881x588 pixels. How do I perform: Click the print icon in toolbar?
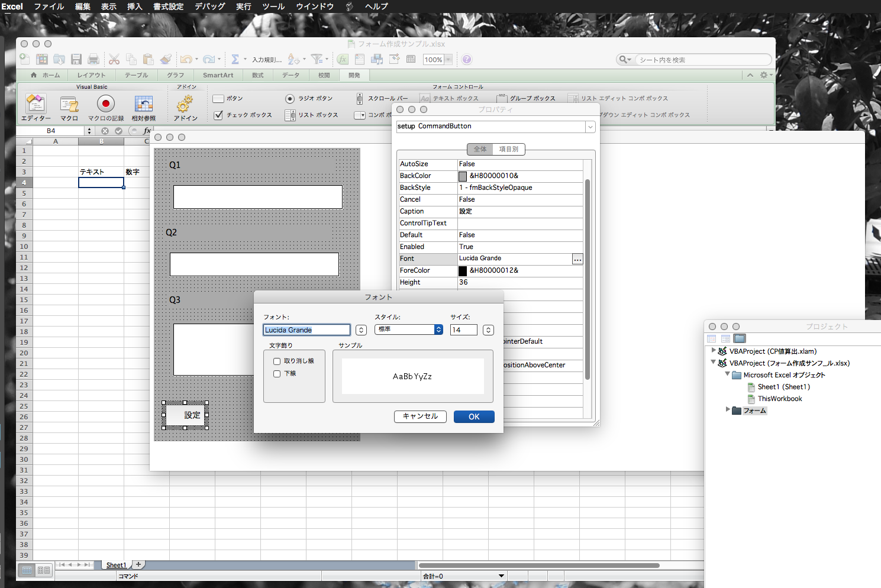pos(93,59)
